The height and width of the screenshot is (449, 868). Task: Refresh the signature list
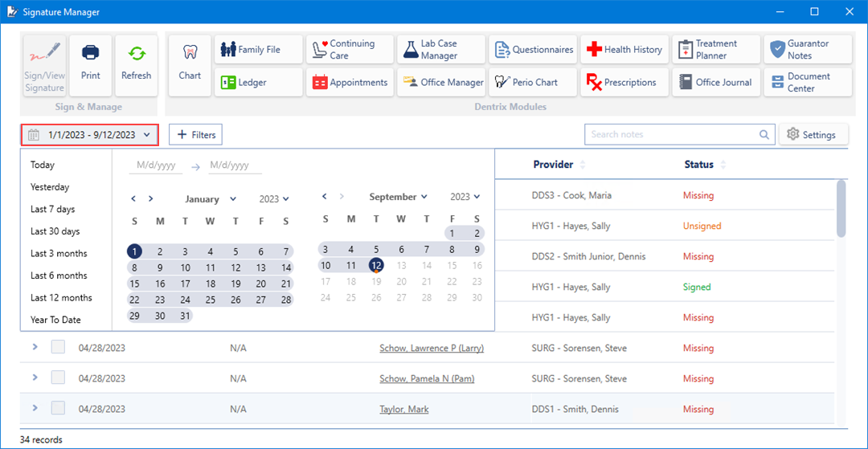(x=136, y=65)
